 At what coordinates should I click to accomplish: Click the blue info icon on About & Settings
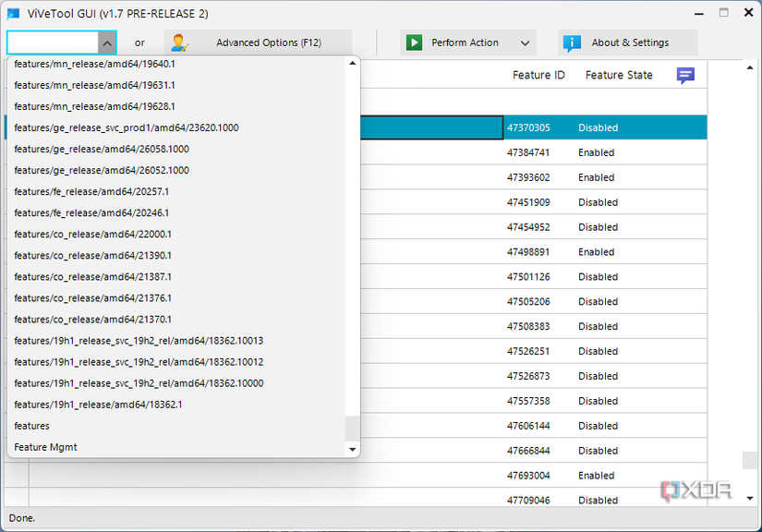(x=573, y=42)
